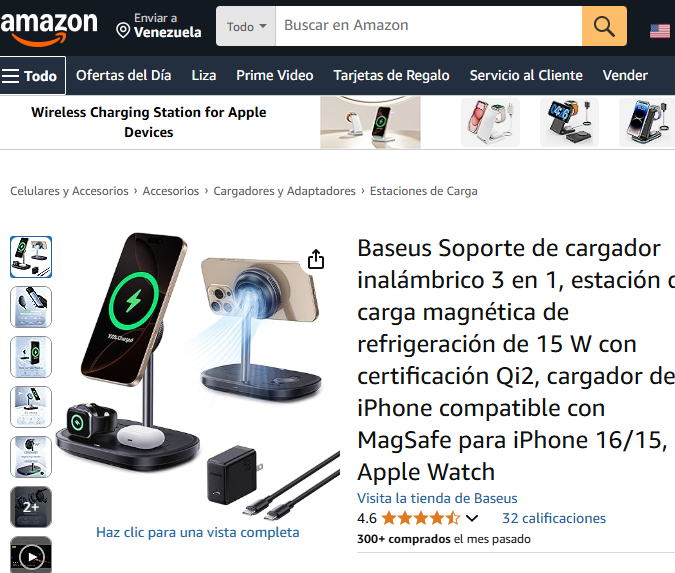
Task: Click the Buscar en Amazon search field
Action: point(429,26)
